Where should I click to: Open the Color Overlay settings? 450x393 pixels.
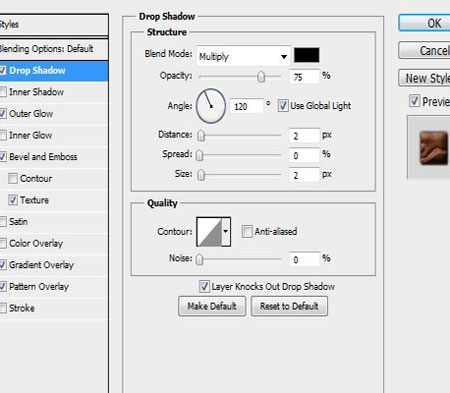[36, 243]
